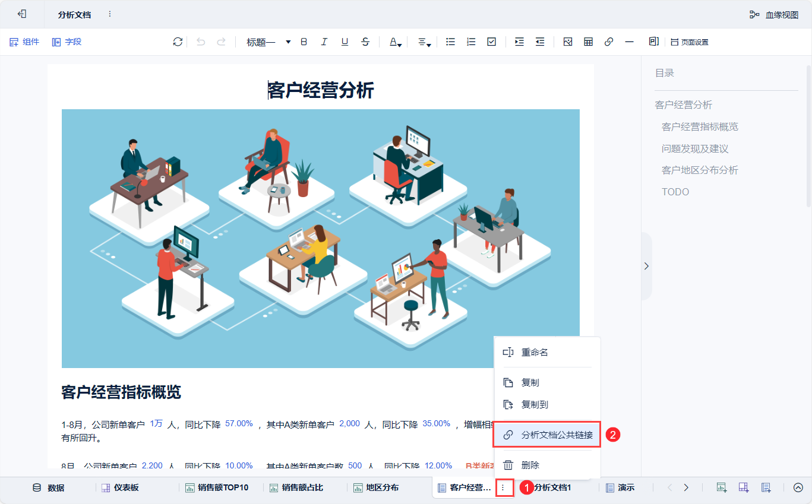Image resolution: width=812 pixels, height=504 pixels.
Task: Click the exit/back icon at top left
Action: (22, 14)
